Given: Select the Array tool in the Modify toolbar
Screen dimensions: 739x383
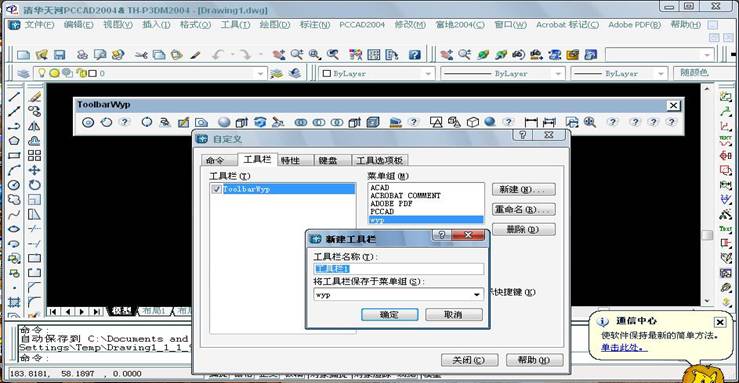Looking at the screenshot, I should 34,155.
